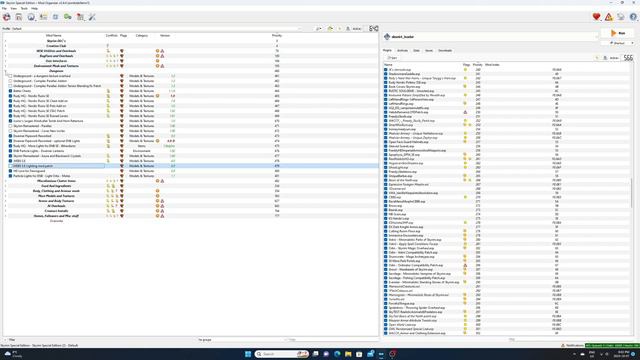
Task: Switch to the Downloads tab
Action: coord(445,51)
